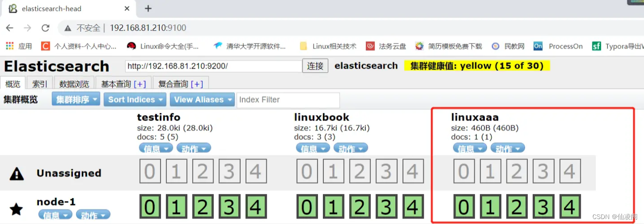Open testinfo index 信息 dropdown

156,148
